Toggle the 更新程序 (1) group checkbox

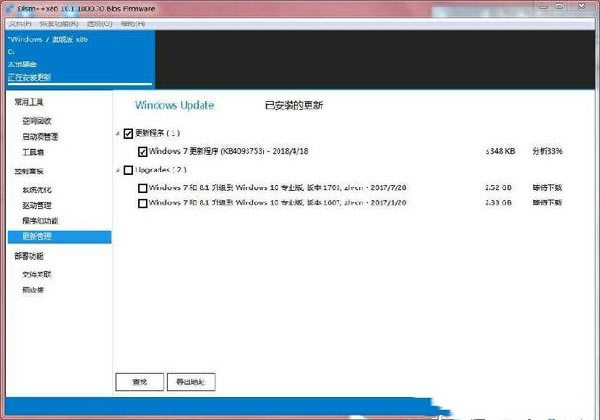coord(128,133)
